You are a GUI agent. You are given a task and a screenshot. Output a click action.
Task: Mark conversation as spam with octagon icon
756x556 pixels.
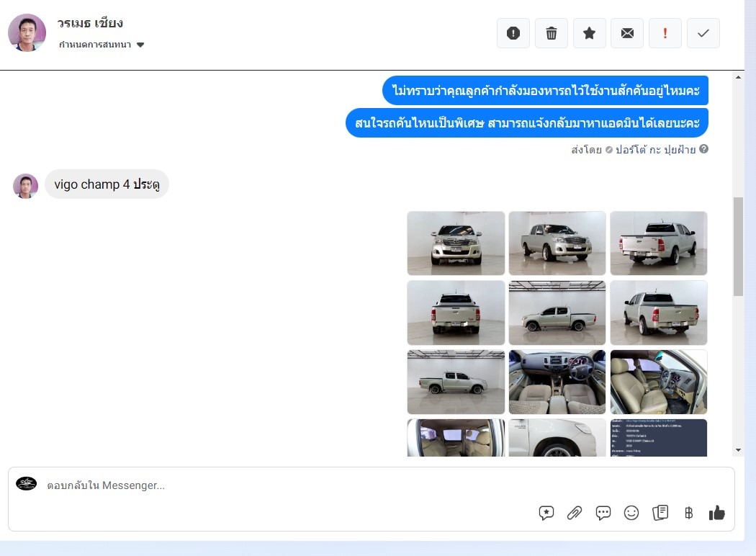[x=513, y=33]
